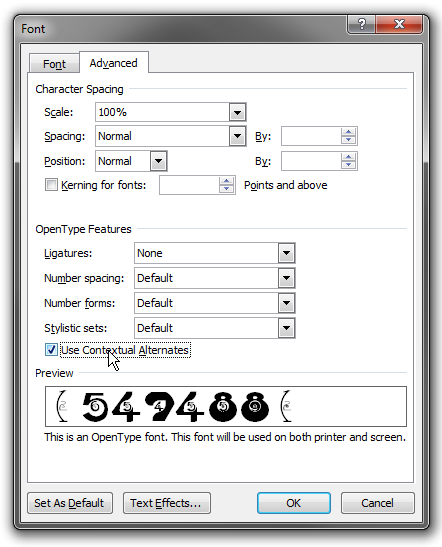Increase the Kerning for fonts point value
442x547 pixels.
226,181
